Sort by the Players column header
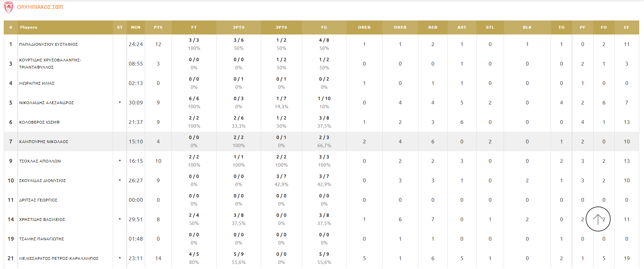This screenshot has height=269, width=644. tap(29, 27)
